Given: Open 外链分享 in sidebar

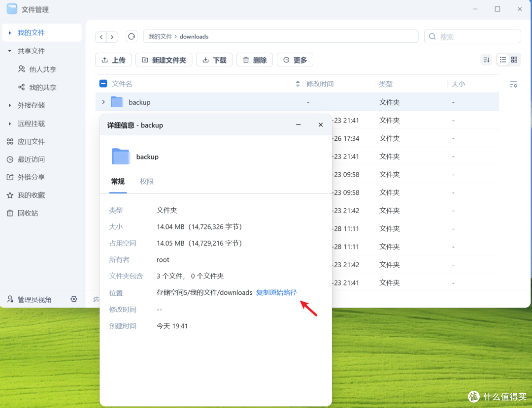Looking at the screenshot, I should click(26, 177).
